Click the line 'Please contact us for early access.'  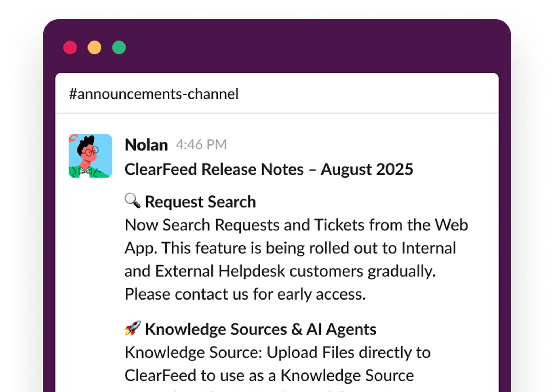point(245,294)
